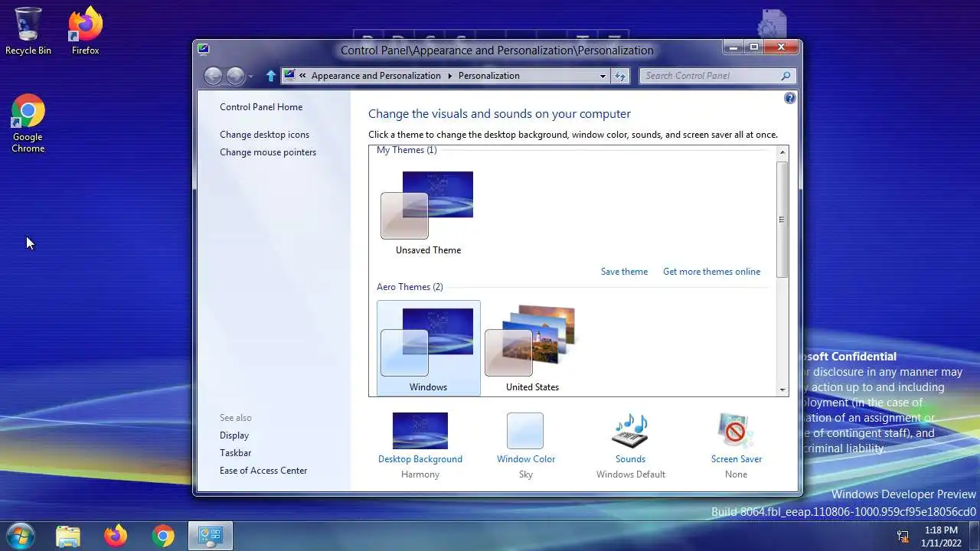Viewport: 980px width, 551px height.
Task: Click the Appearance and Personalization breadcrumb
Action: click(x=376, y=76)
